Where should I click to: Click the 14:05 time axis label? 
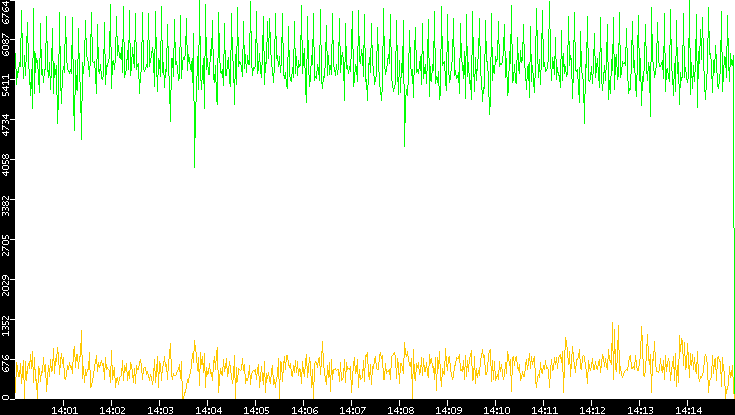click(256, 411)
